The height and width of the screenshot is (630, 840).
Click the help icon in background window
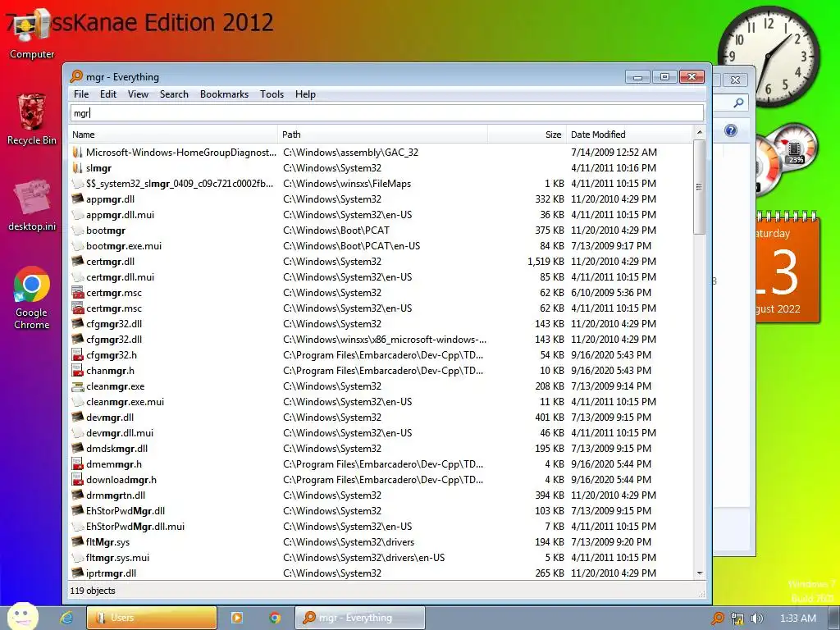click(x=731, y=130)
